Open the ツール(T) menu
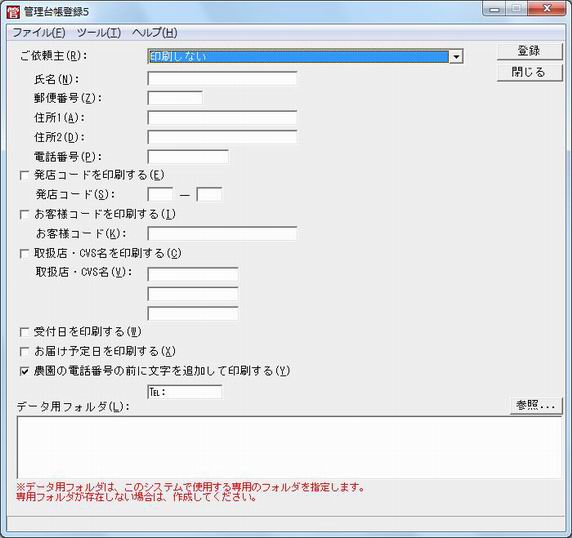572x538 pixels. click(99, 33)
